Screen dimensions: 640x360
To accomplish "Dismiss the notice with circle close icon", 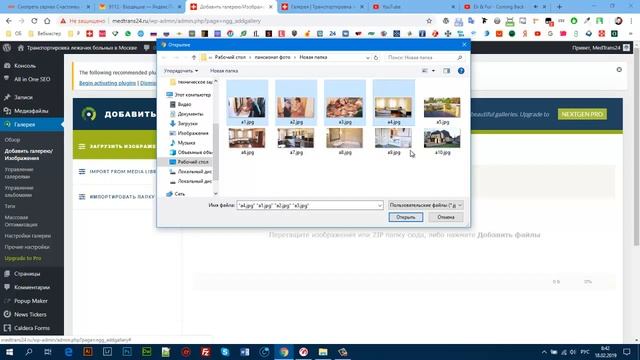I will [x=619, y=70].
